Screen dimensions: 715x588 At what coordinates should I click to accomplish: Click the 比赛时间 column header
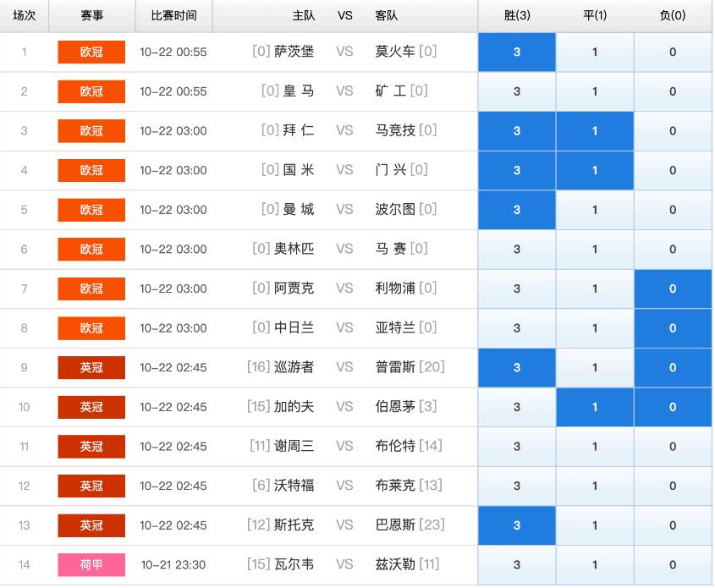(173, 15)
